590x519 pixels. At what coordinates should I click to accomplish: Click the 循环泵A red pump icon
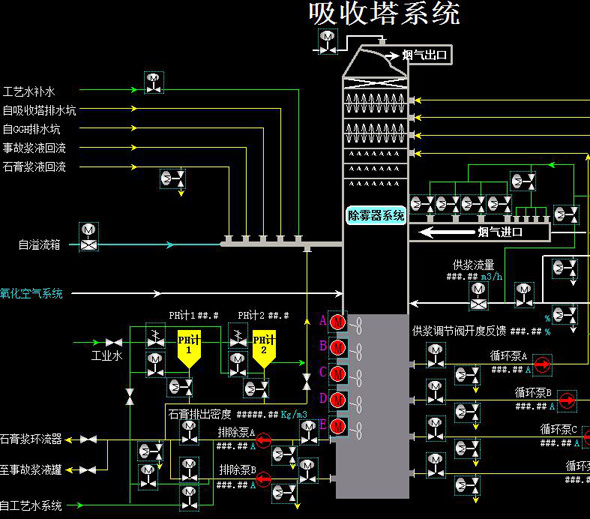click(x=542, y=364)
